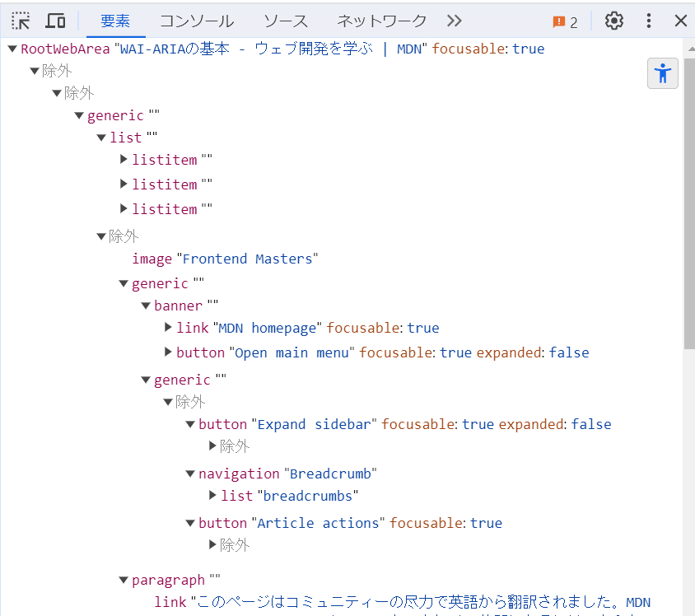Viewport: 695px width, 616px height.
Task: Collapse the RootWebArea tree node
Action: tap(12, 49)
